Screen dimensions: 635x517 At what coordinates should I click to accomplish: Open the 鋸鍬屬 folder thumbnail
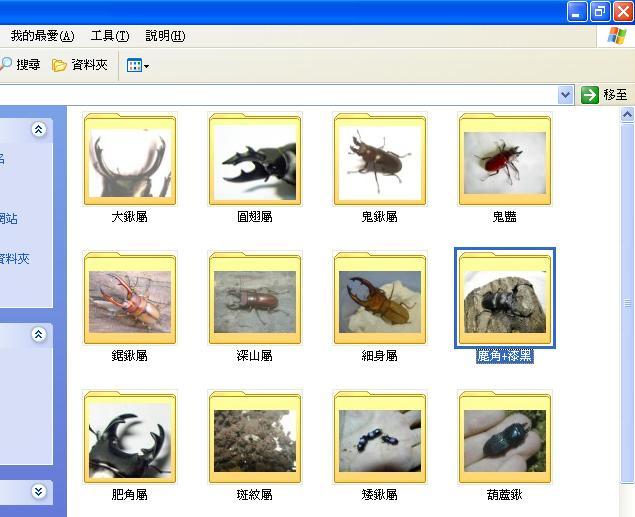tap(130, 298)
